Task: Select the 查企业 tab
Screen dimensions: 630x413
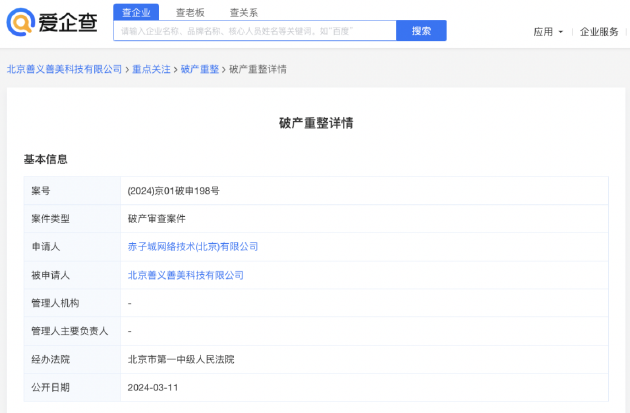Action: [136, 12]
